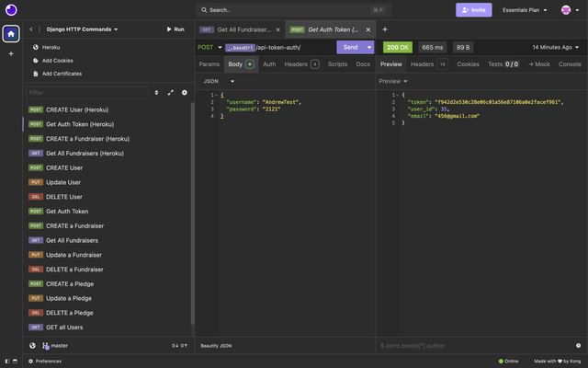Click the Insomnia logo icon
The width and height of the screenshot is (588, 368).
pos(11,10)
